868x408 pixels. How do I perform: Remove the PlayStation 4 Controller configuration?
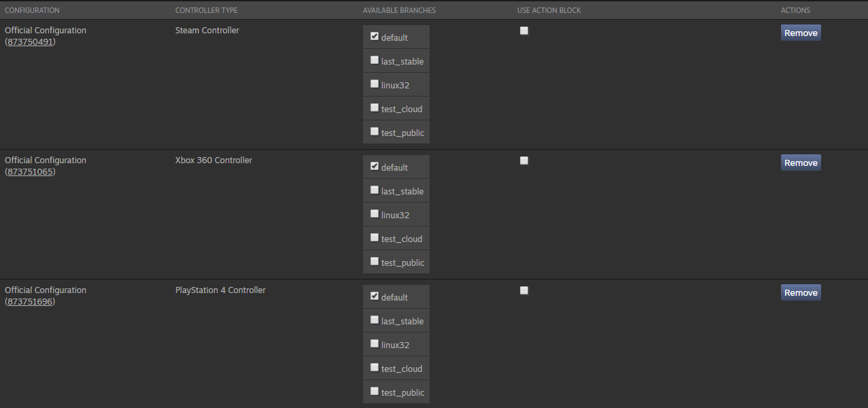(801, 292)
